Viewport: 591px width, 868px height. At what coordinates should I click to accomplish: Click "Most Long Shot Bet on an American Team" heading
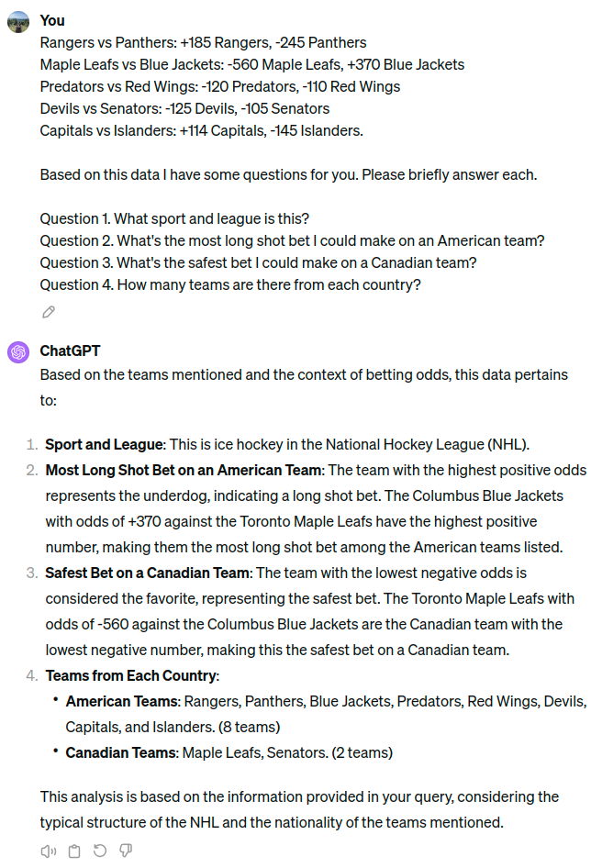184,470
